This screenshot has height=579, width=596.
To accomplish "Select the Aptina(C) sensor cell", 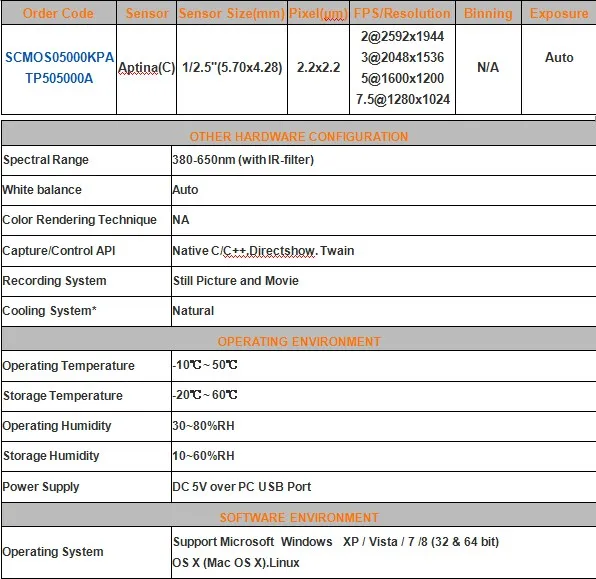I will [146, 68].
